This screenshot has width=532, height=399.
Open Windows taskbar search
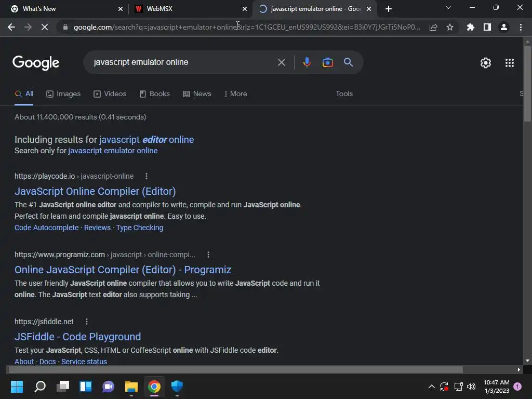39,387
